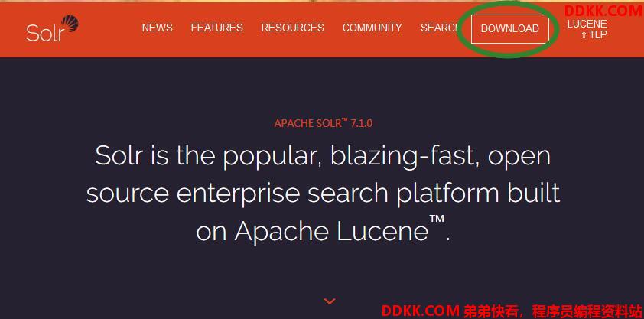Click the down chevron arrow below headline

coord(330,301)
